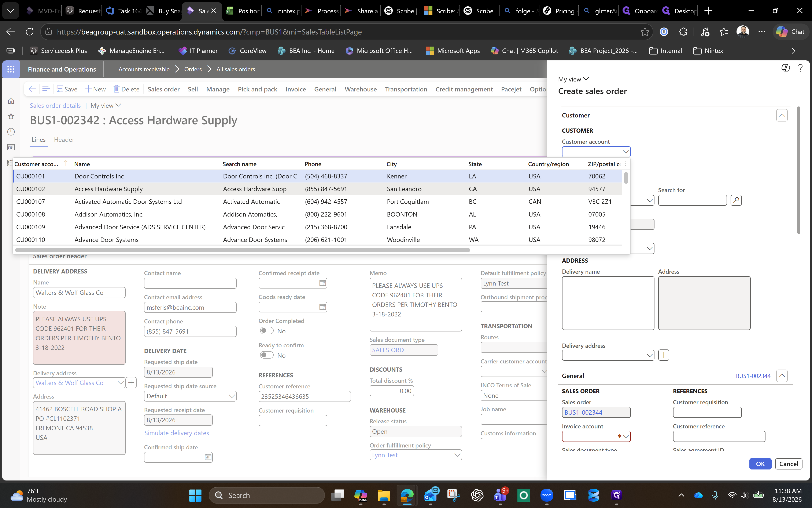The height and width of the screenshot is (508, 812).
Task: Sort by Customer account column header
Action: 36,164
